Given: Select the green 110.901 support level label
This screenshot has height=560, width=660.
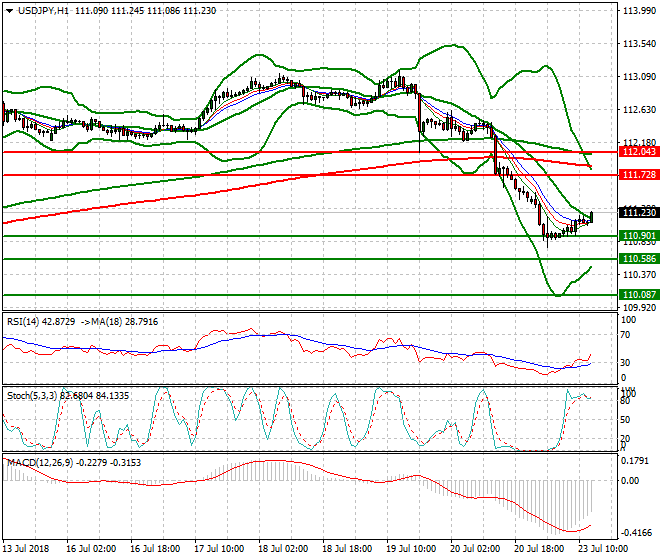Looking at the screenshot, I should coord(638,236).
